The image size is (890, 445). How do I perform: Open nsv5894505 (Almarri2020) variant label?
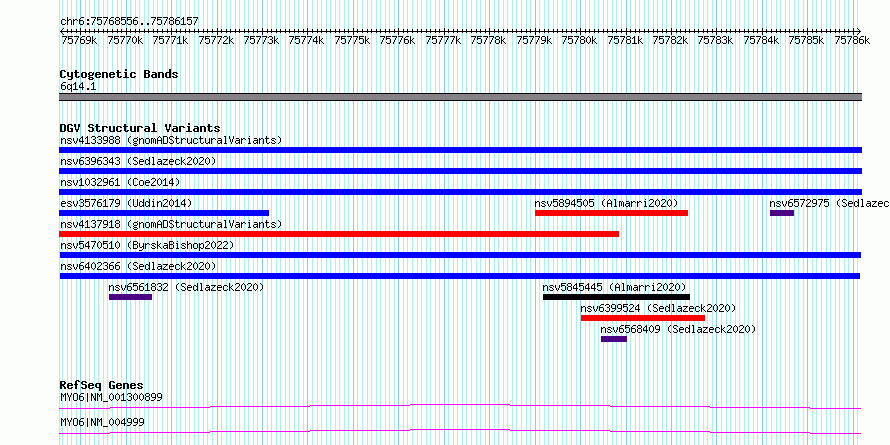coord(607,203)
